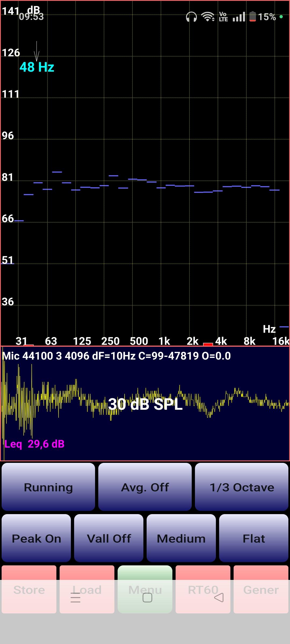The image size is (290, 644).
Task: Turn off peak hold via Peak On
Action: (x=36, y=538)
